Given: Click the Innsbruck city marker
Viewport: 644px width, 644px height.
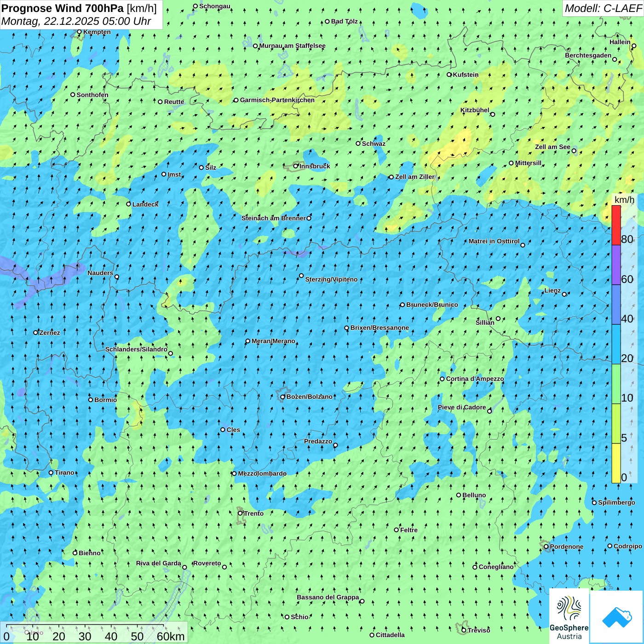Looking at the screenshot, I should [296, 166].
